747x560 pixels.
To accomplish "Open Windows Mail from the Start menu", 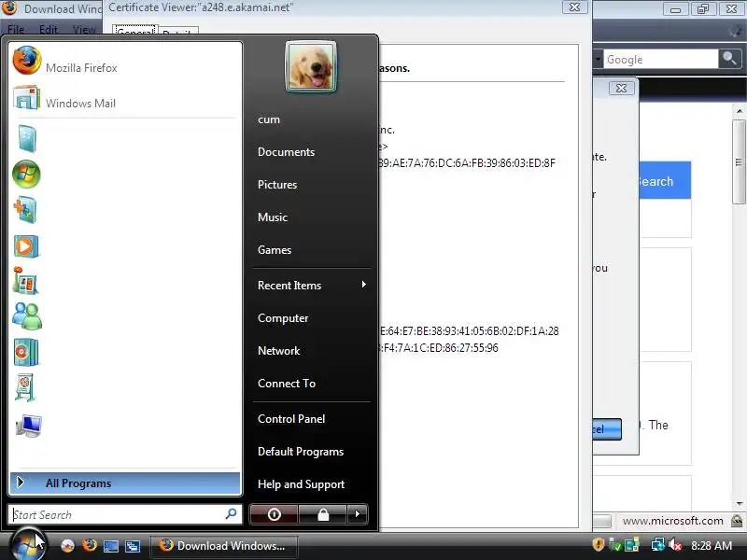I will tap(125, 100).
